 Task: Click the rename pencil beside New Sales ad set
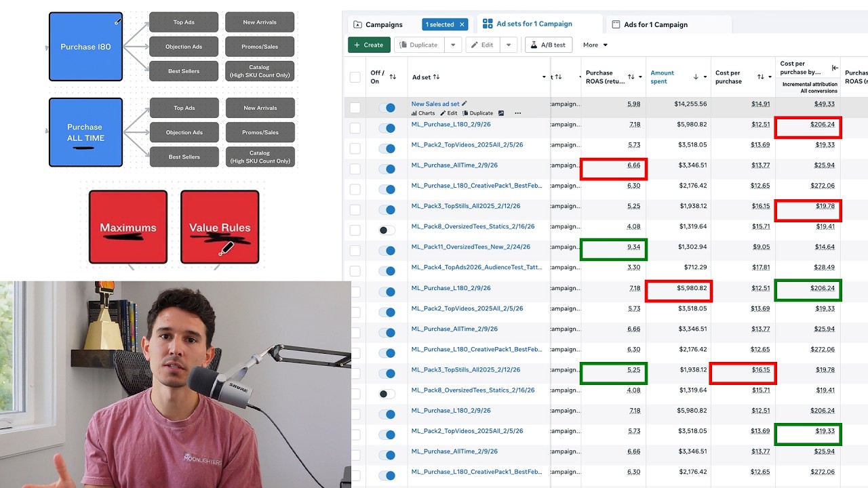coord(465,104)
